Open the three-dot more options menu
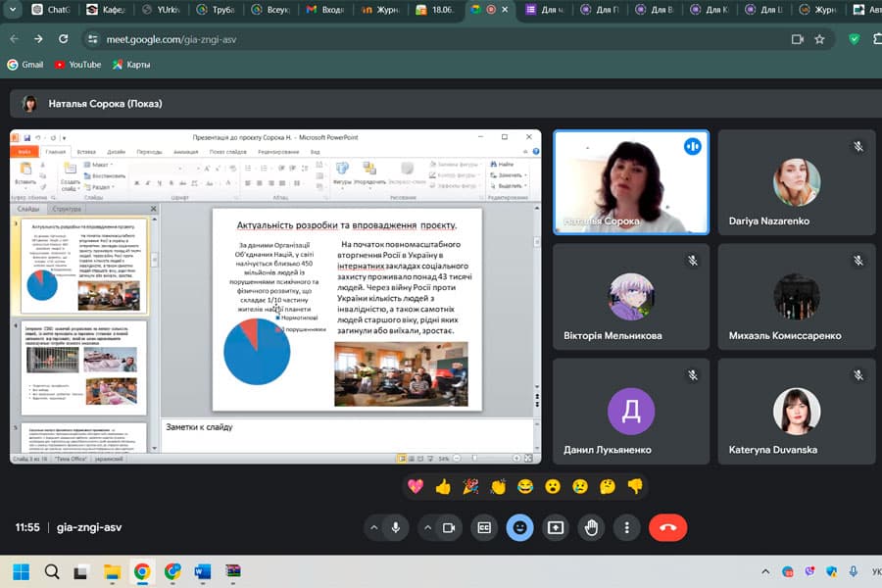The height and width of the screenshot is (588, 882). coord(627,527)
